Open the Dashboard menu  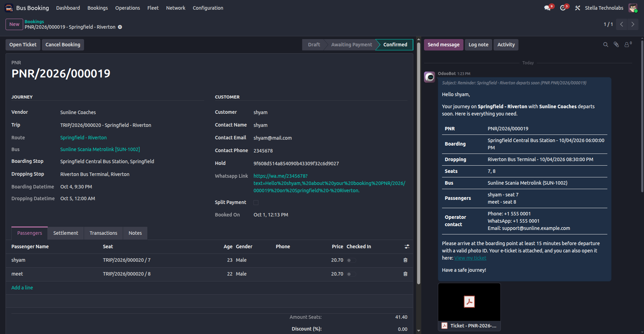pos(68,8)
